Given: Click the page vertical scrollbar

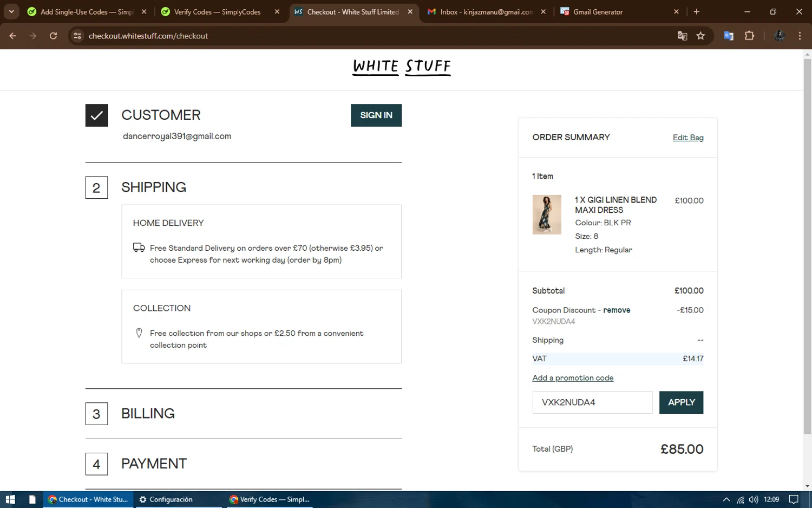Looking at the screenshot, I should click(807, 246).
